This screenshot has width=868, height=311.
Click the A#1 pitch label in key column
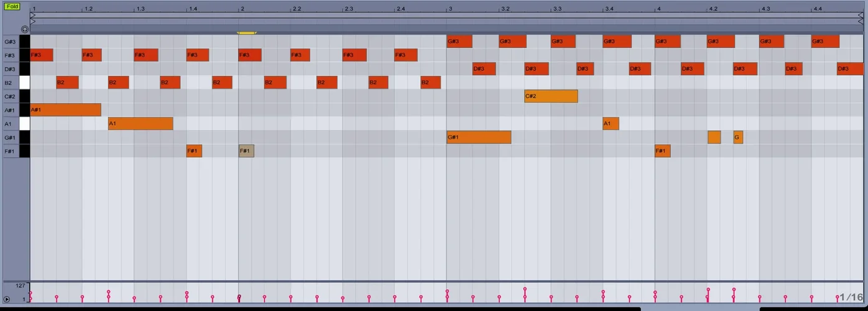(x=10, y=110)
